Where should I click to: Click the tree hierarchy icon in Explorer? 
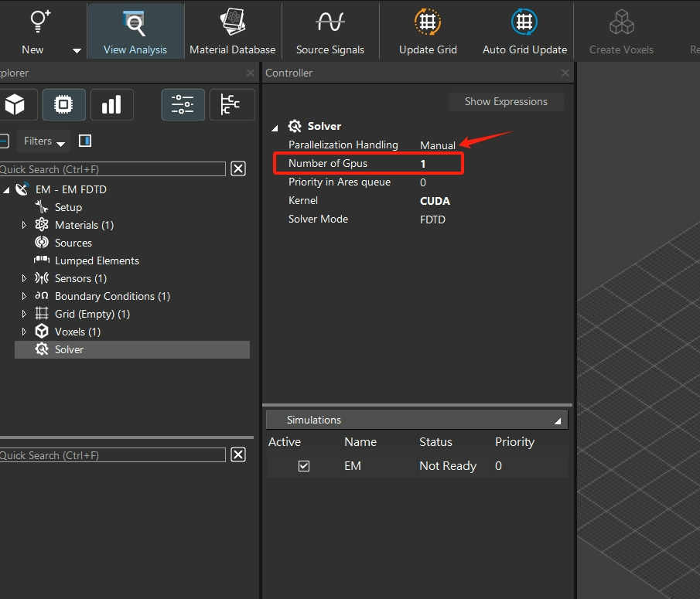[231, 104]
